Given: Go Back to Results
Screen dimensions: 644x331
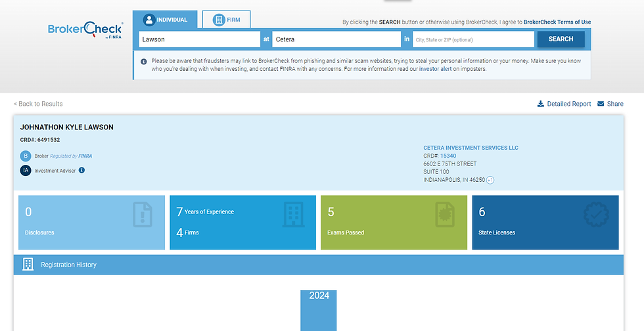Looking at the screenshot, I should 38,104.
